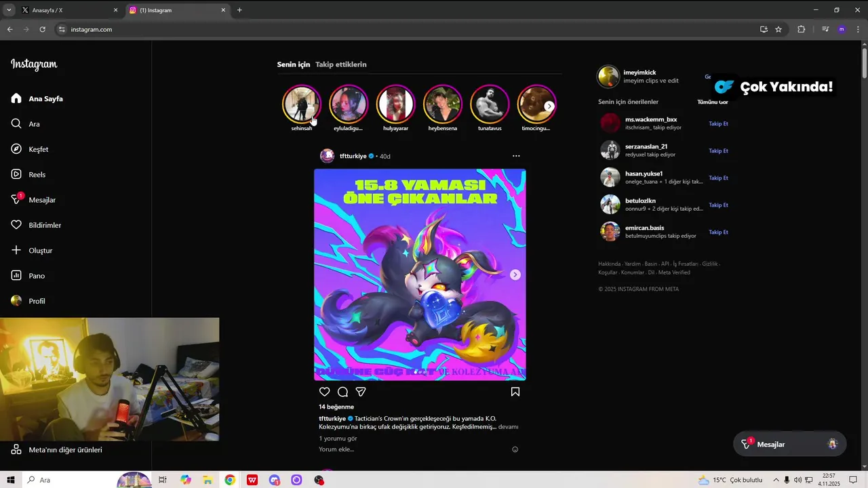Screen dimensions: 868x488
Task: Reload the page
Action: (x=42, y=29)
